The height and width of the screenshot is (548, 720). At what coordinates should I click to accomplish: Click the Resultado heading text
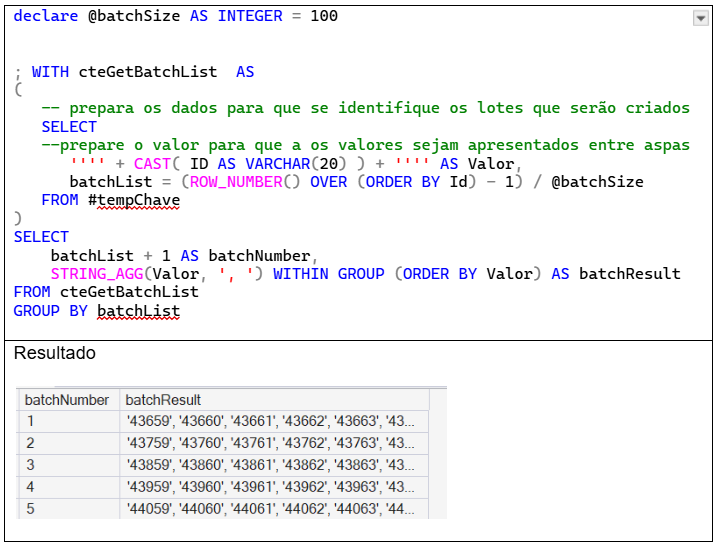(55, 354)
